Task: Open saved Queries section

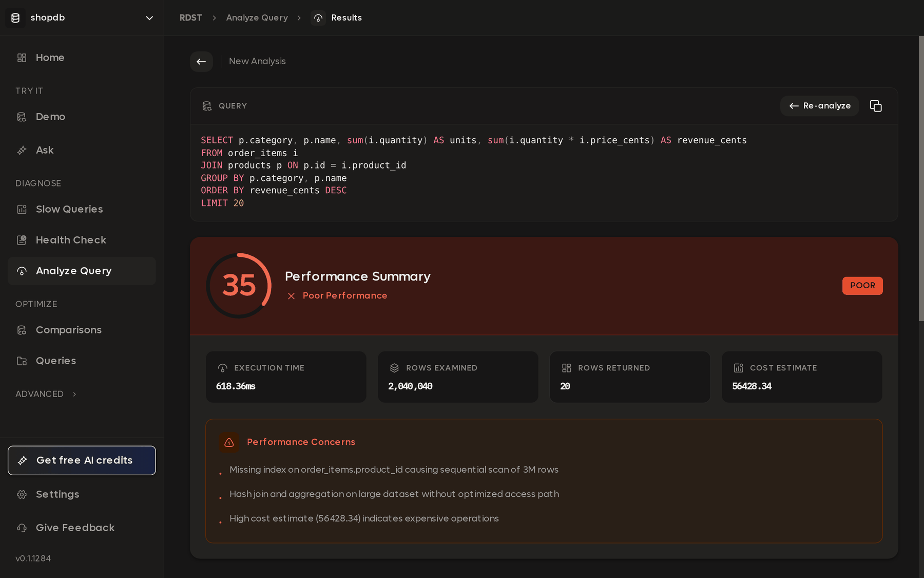Action: [82, 361]
